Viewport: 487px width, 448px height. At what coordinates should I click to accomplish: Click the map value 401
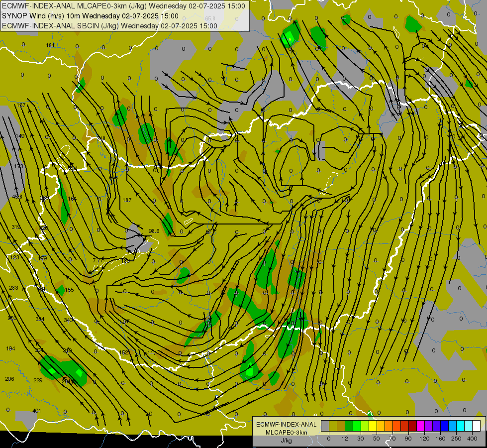(x=37, y=411)
